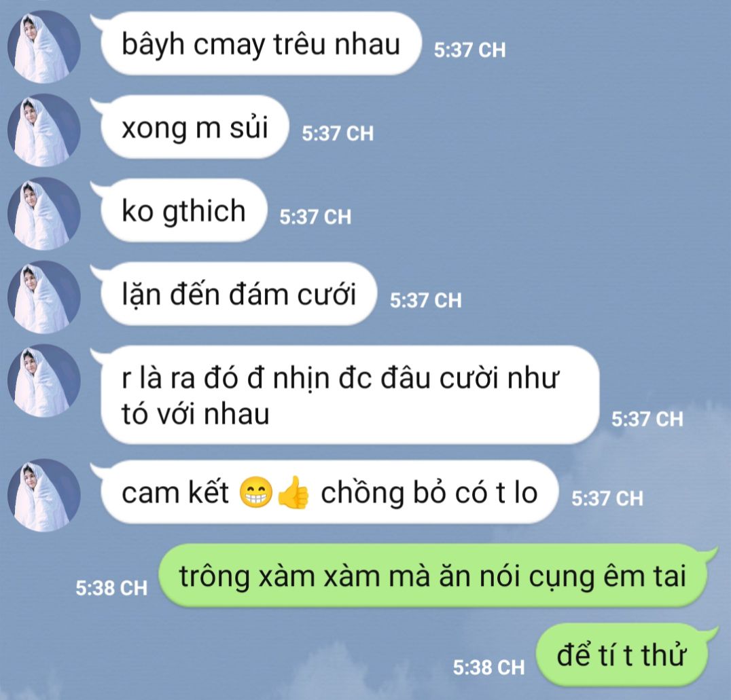This screenshot has width=731, height=700.
Task: Select the 'cười như tó với nhau' bubble
Action: pyautogui.click(x=345, y=395)
